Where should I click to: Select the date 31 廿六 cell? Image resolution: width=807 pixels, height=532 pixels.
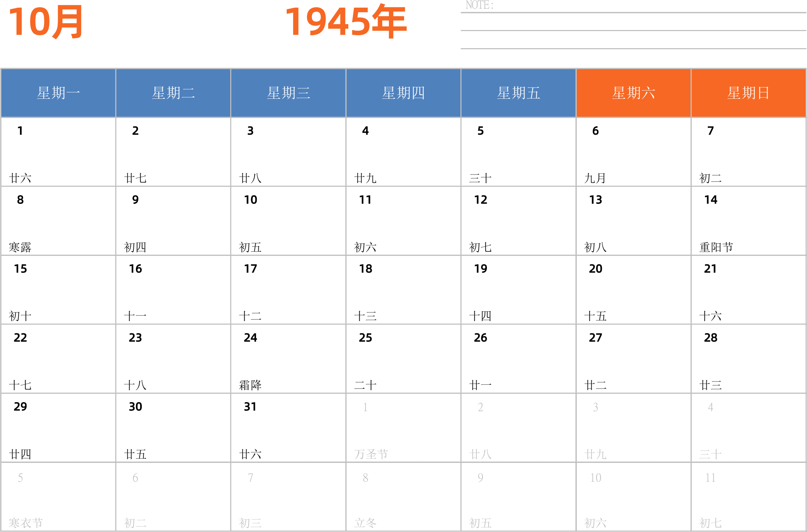click(x=288, y=428)
